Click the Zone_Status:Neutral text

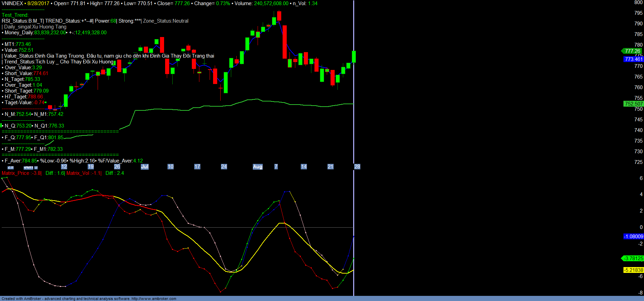point(166,21)
